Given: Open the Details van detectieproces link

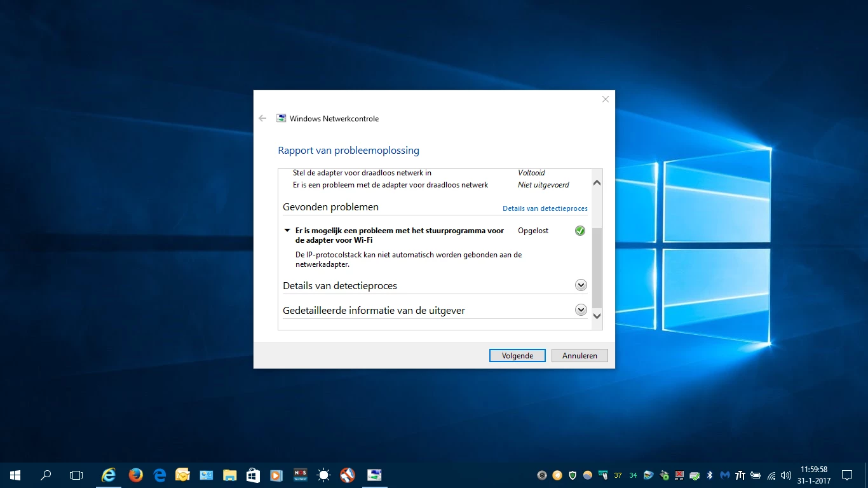Looking at the screenshot, I should pyautogui.click(x=545, y=208).
